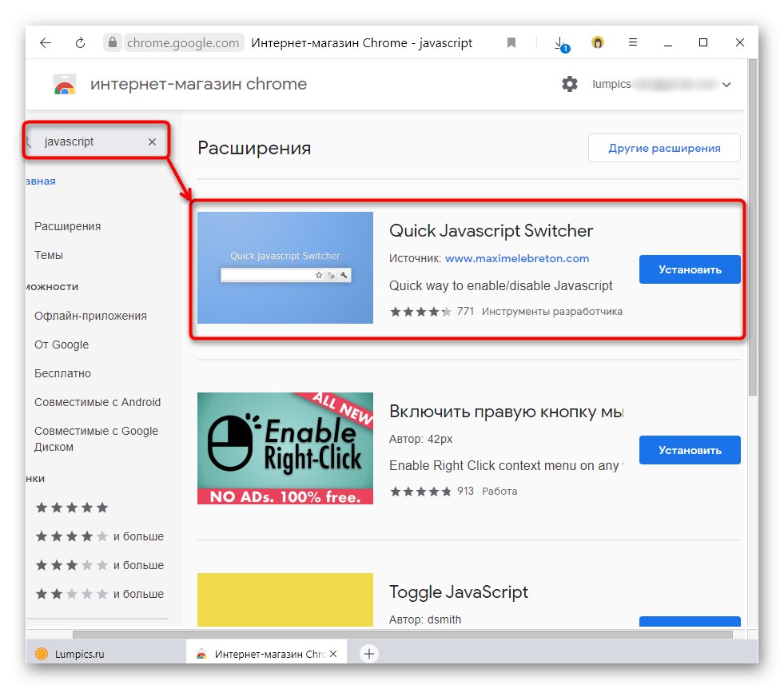Image resolution: width=784 pixels, height=689 pixels.
Task: Open a new tab with plus button
Action: pyautogui.click(x=369, y=654)
